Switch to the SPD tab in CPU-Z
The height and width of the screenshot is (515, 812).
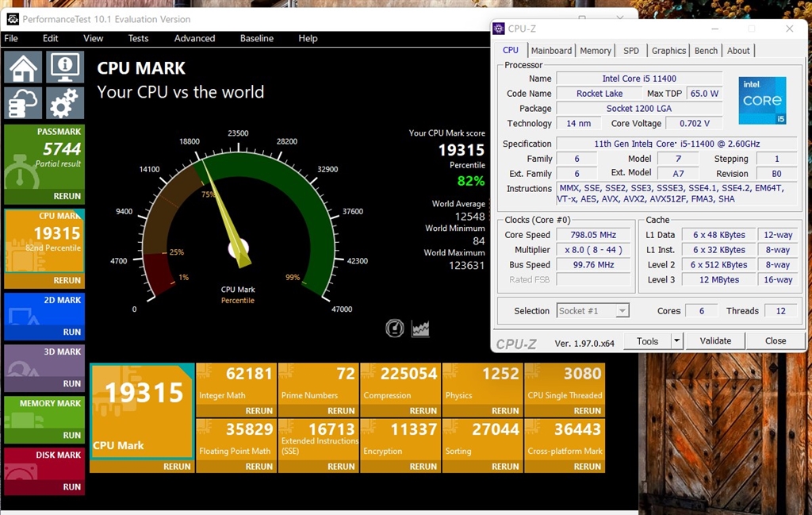pyautogui.click(x=631, y=51)
